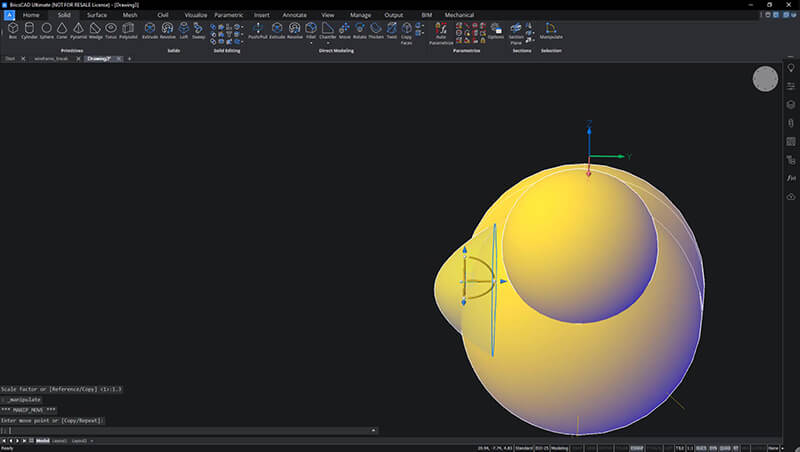Screen dimensions: 800x452
Task: Open the cloud side panel
Action: 791,196
